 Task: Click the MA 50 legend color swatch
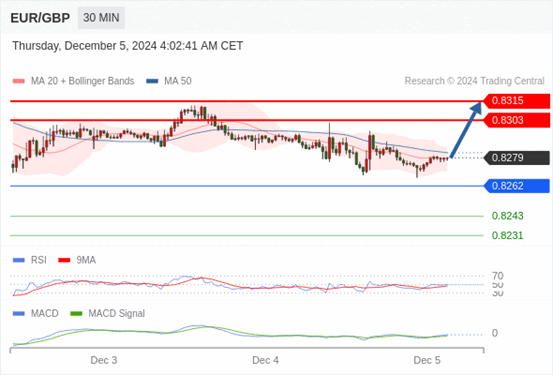click(x=152, y=81)
